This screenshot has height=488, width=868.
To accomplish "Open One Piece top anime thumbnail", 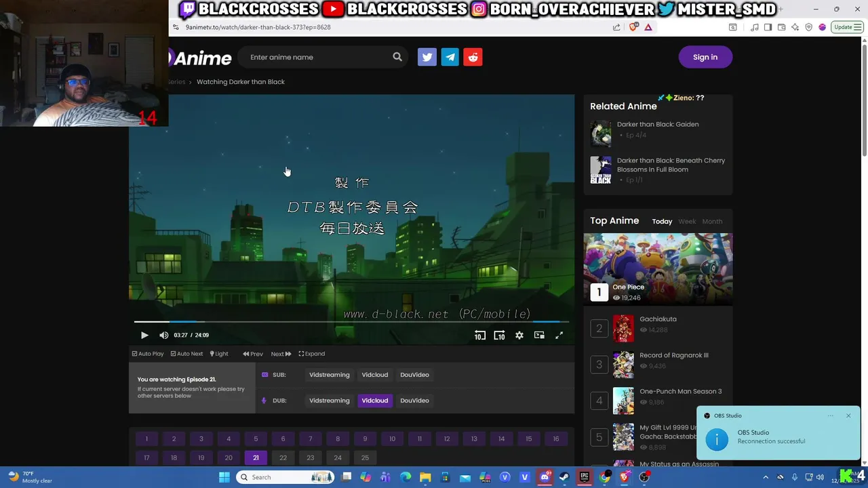I will pyautogui.click(x=658, y=269).
